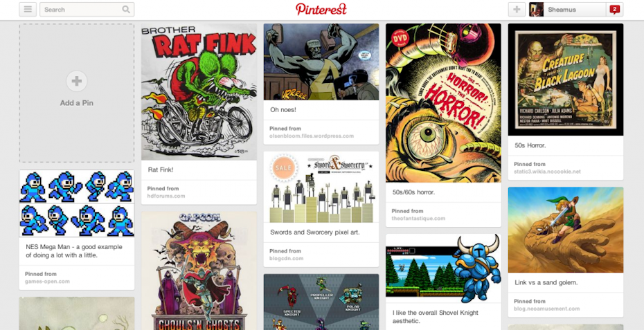The width and height of the screenshot is (644, 330).
Task: Follow the games-open.com source link
Action: coord(47,282)
